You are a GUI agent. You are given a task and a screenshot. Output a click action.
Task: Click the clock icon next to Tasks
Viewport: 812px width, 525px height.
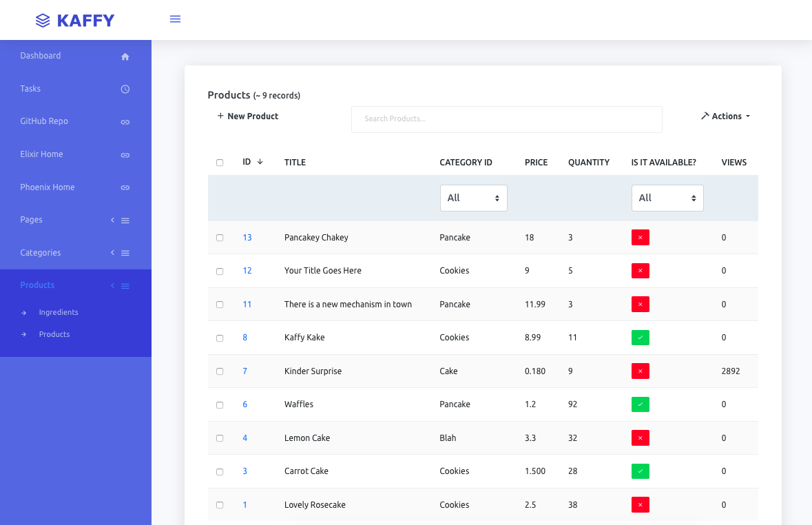click(125, 89)
